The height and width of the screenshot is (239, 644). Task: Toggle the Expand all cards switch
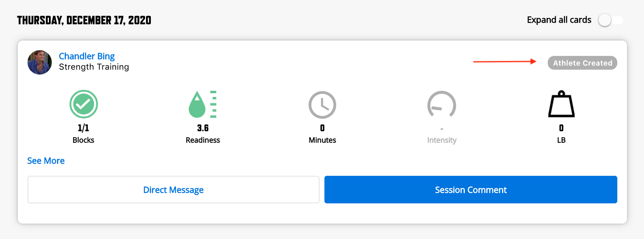coord(611,20)
